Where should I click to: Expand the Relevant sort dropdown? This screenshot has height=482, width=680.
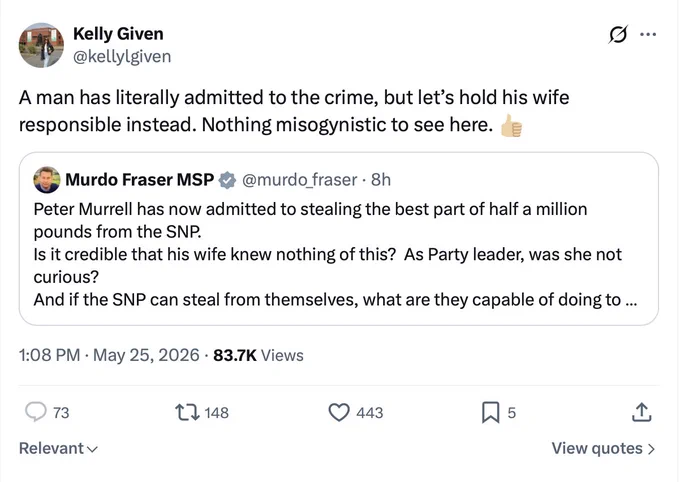coord(59,448)
